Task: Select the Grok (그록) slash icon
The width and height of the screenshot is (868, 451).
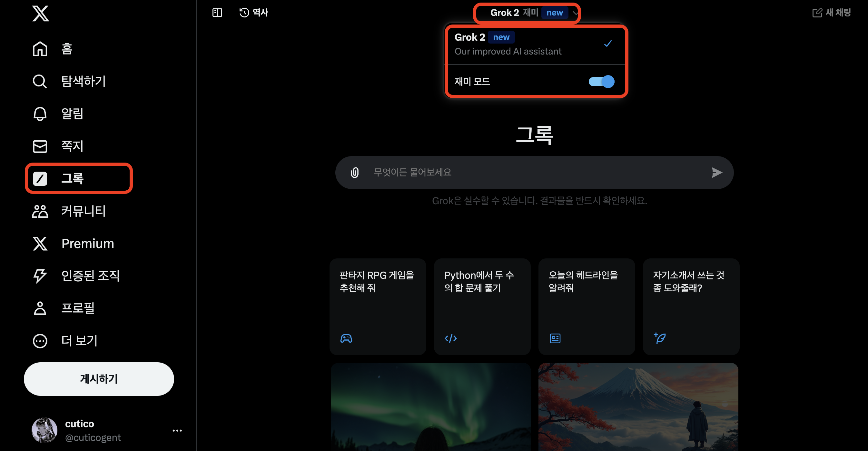Action: tap(40, 179)
